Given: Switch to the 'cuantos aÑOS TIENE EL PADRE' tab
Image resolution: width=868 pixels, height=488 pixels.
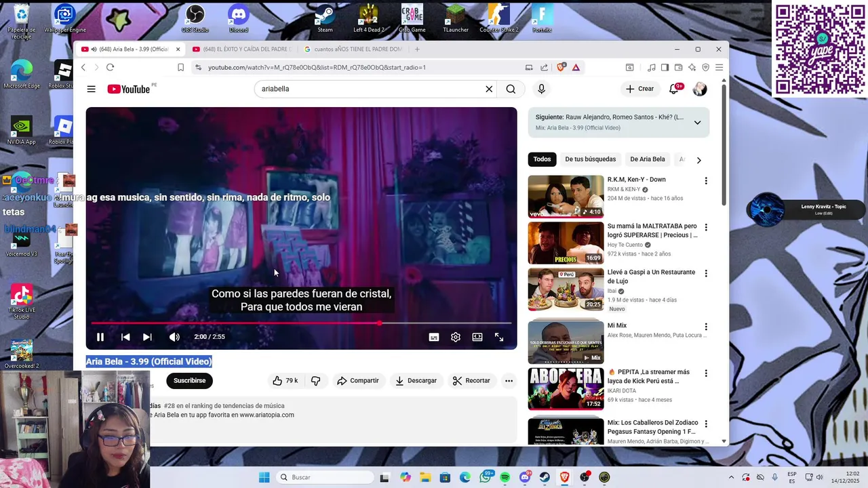Looking at the screenshot, I should point(354,49).
